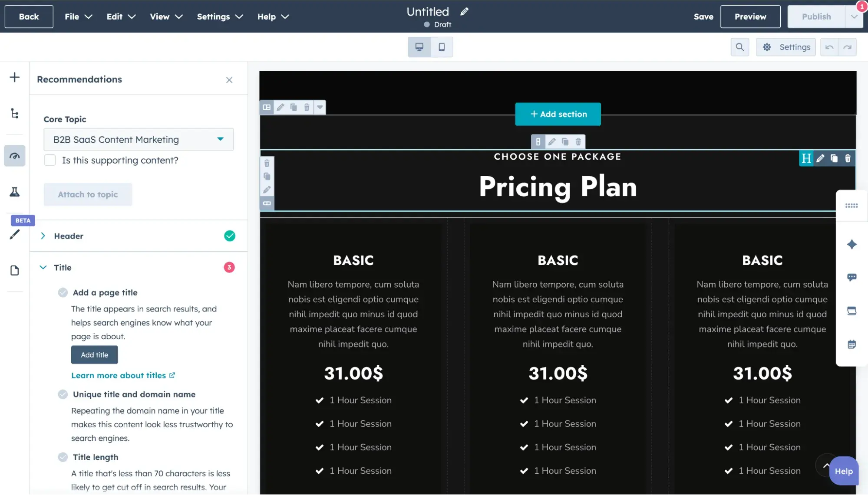Click the undo arrow icon
The image size is (868, 495).
[x=829, y=47]
